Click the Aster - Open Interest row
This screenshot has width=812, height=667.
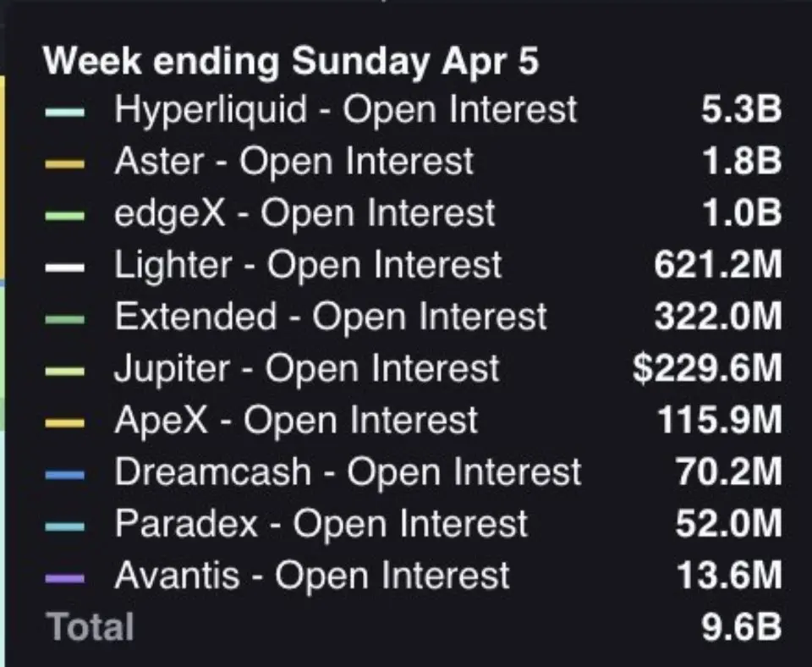click(414, 162)
